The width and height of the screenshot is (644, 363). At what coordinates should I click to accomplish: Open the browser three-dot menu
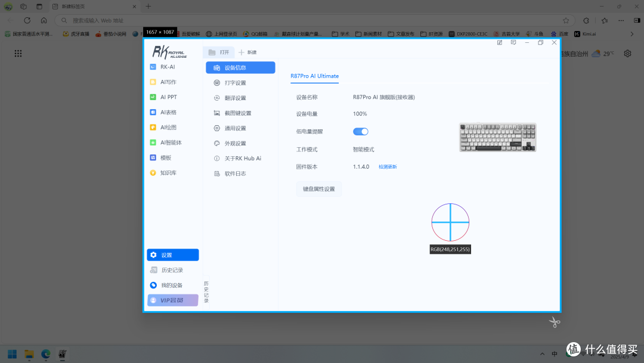click(621, 20)
